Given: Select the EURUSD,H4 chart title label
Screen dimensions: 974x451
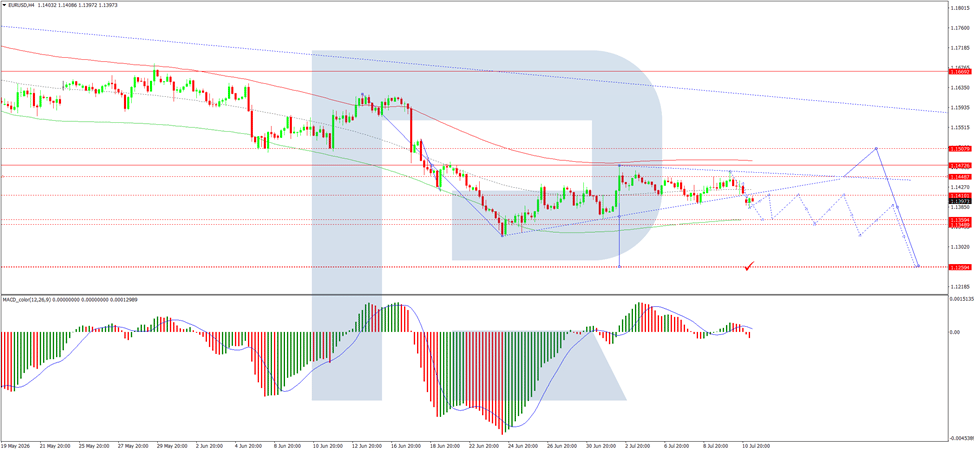Looking at the screenshot, I should click(22, 5).
